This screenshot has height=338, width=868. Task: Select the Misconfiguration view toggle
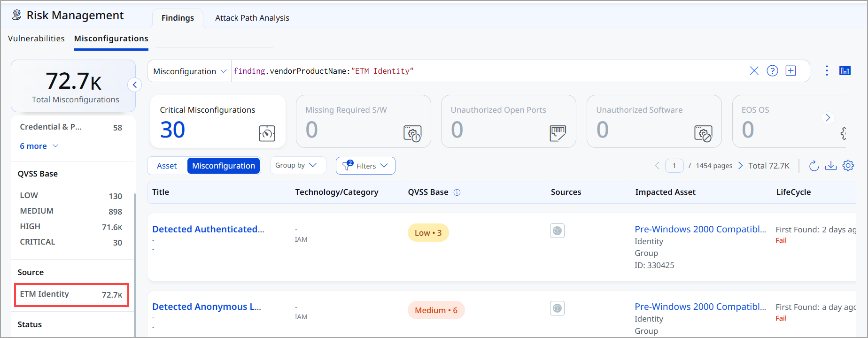(x=224, y=166)
